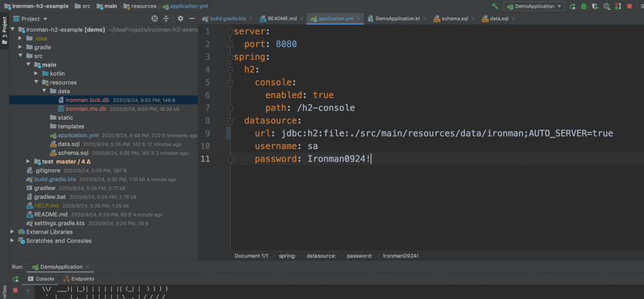
Task: Select gradlew.bat file
Action: click(50, 197)
